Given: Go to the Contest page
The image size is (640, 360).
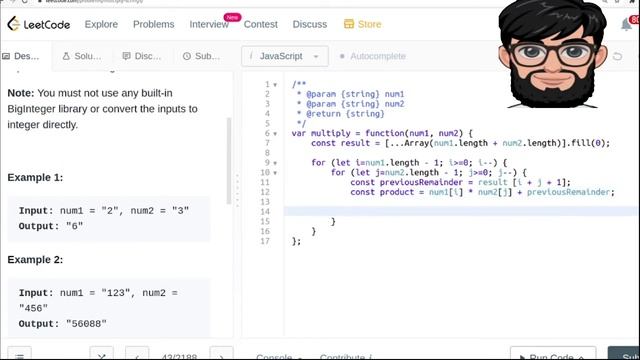Looking at the screenshot, I should click(x=260, y=24).
